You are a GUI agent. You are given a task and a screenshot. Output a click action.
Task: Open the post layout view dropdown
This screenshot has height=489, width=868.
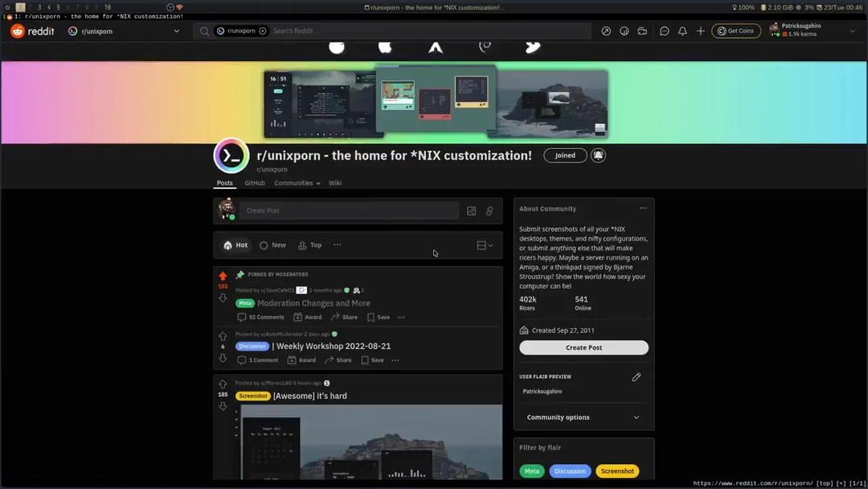[x=485, y=245]
